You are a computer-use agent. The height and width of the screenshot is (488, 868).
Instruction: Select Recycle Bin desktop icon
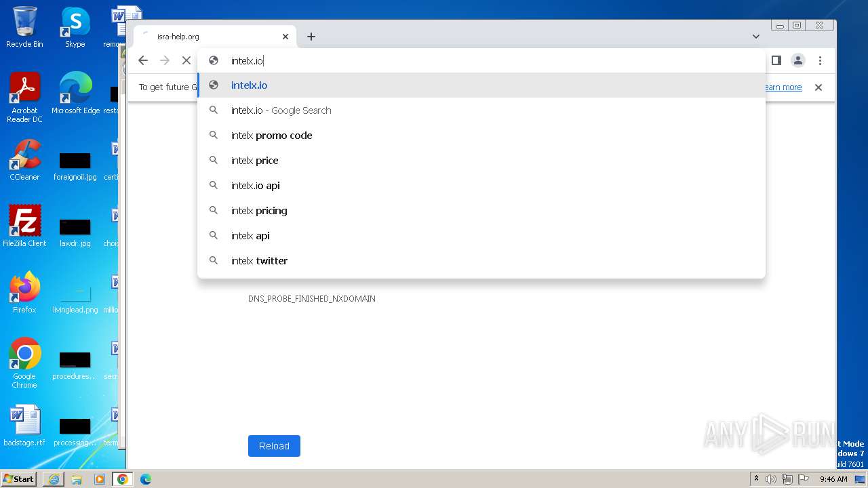[24, 27]
